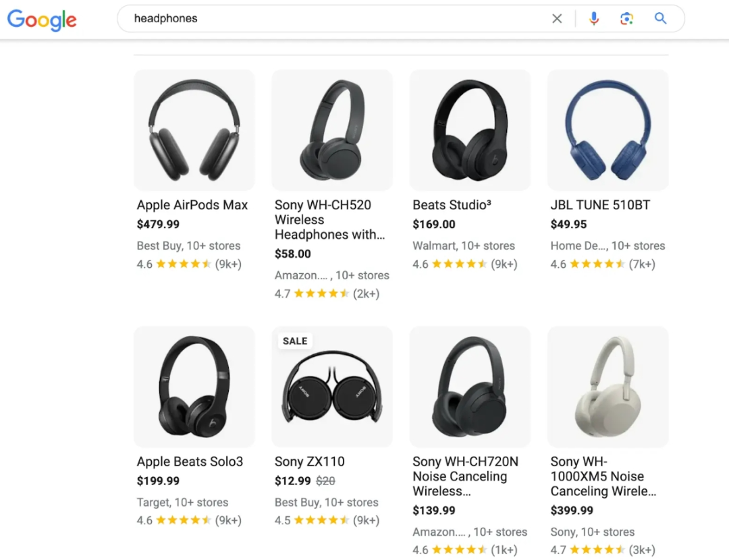The height and width of the screenshot is (560, 729).
Task: Click the AirPods Max product image
Action: click(194, 130)
